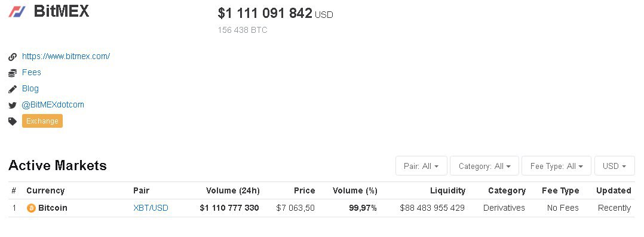Screen dimensions: 644x237
Task: Click the Twitter bird icon
Action: click(x=13, y=105)
